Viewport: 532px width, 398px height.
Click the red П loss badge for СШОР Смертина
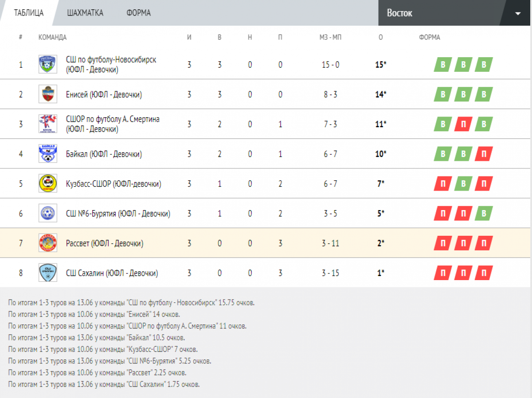[x=463, y=124]
